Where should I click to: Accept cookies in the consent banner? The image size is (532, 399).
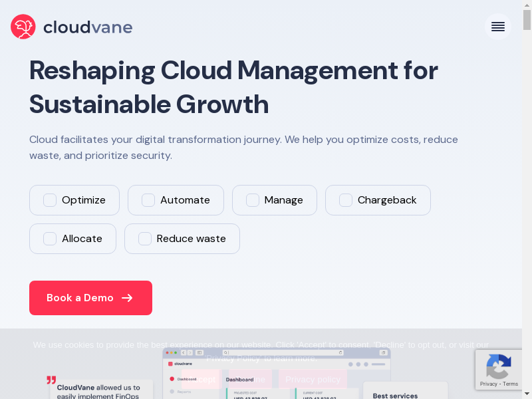click(x=201, y=379)
